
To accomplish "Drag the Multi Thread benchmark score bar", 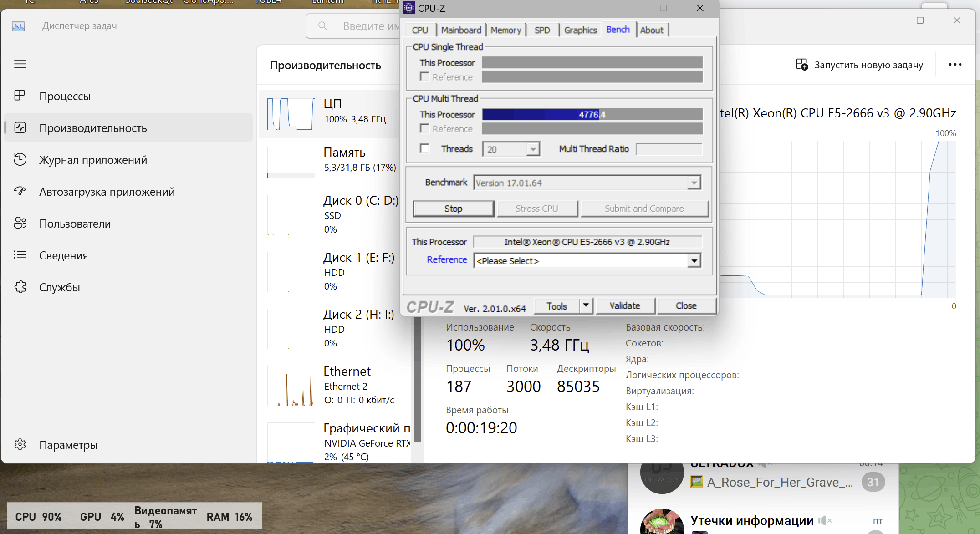I will coord(591,114).
